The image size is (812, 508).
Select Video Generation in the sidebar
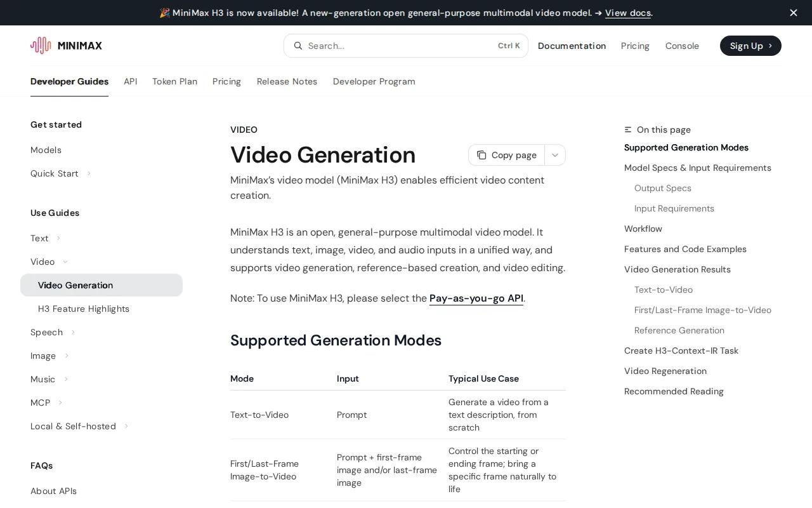[101, 285]
